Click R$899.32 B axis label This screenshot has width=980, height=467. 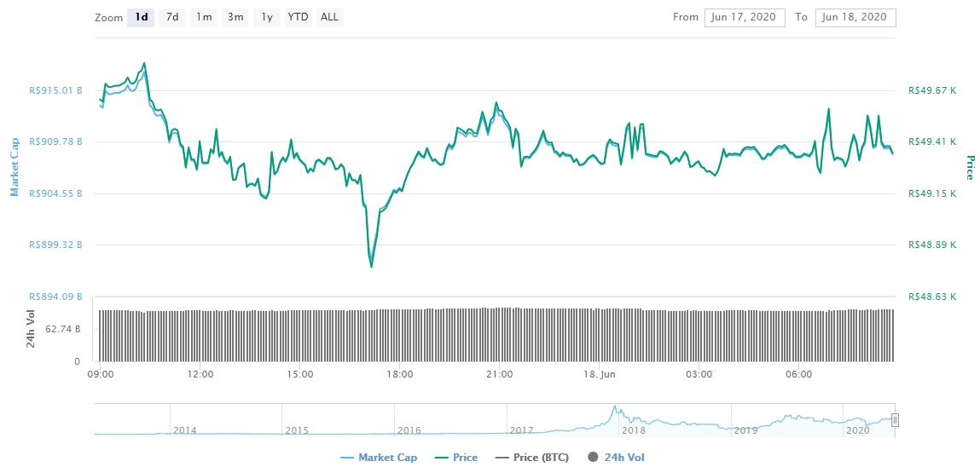tap(55, 245)
